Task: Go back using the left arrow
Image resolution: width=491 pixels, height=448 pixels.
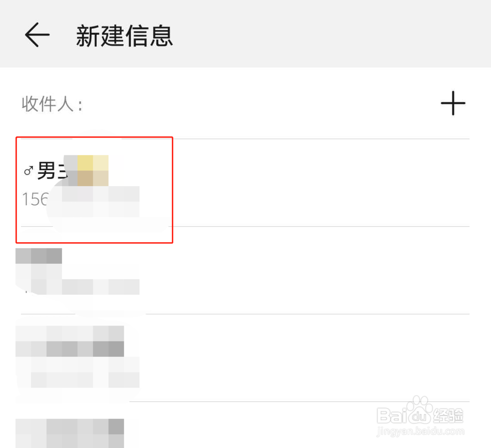Action: point(37,35)
